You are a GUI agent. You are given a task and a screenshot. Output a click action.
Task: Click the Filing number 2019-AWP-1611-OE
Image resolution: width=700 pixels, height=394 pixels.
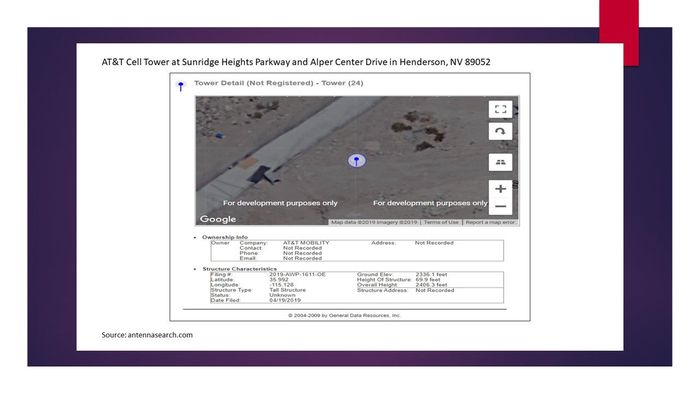[x=297, y=274]
